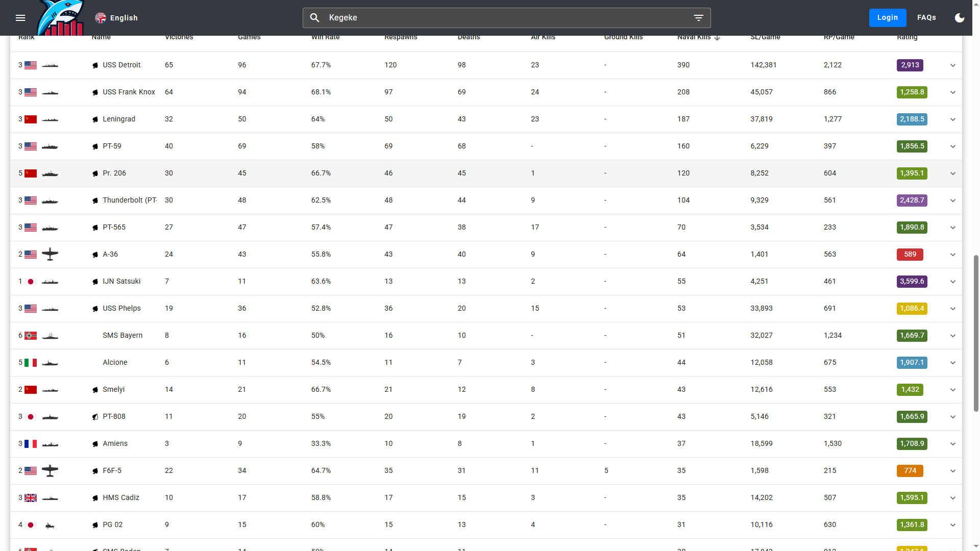This screenshot has height=551, width=980.
Task: Open the search filter options icon
Action: pos(698,18)
